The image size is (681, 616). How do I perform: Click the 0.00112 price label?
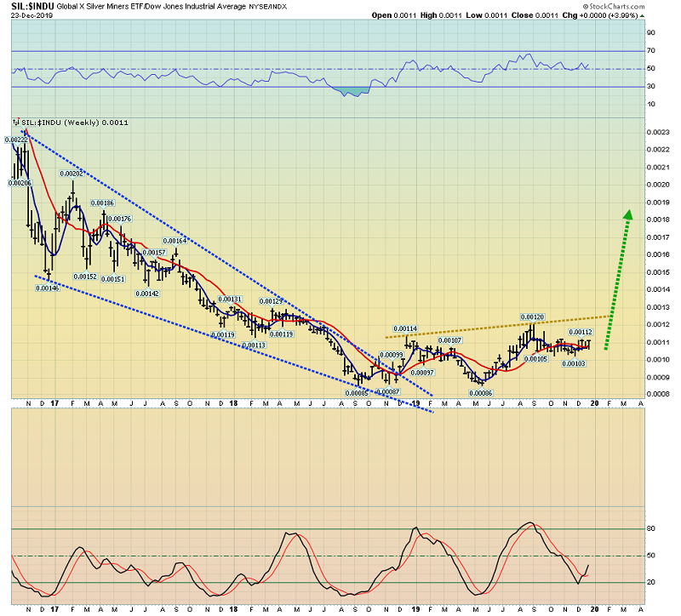(x=581, y=332)
